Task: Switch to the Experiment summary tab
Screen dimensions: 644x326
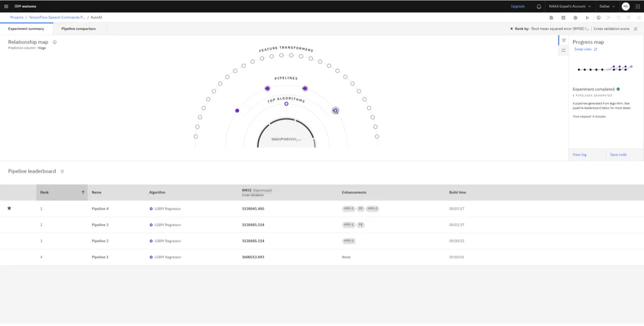Action: tap(26, 29)
